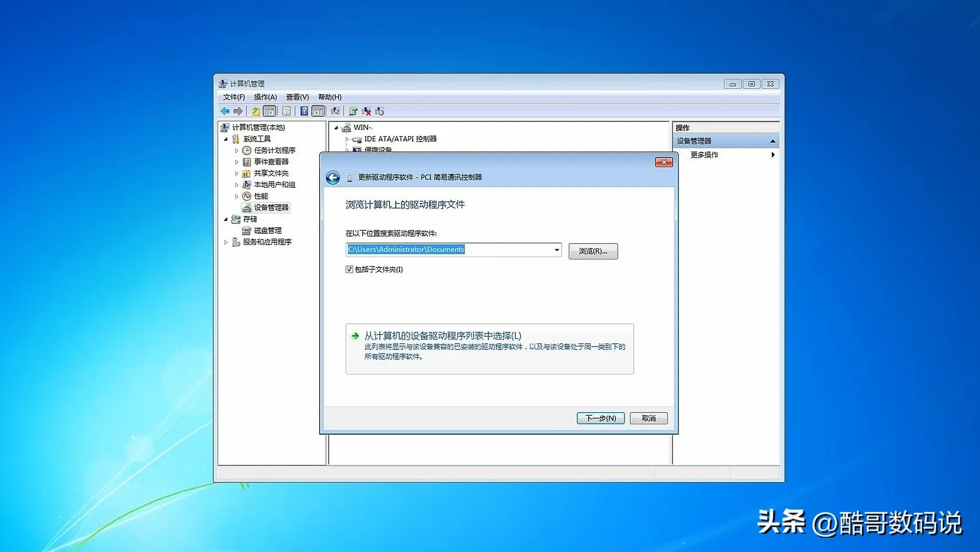Select 本地用户和组 tree icon
Viewport: 980px width, 552px height.
[x=247, y=184]
